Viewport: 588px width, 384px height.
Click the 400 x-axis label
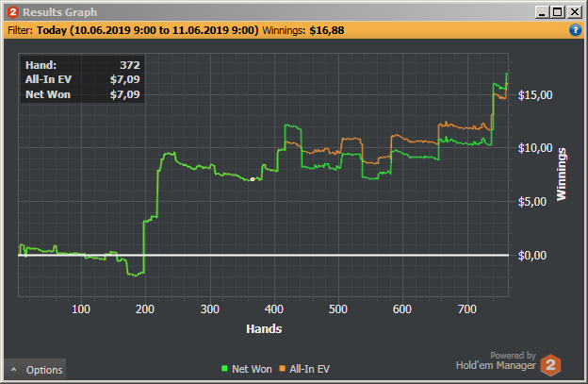[x=274, y=309]
